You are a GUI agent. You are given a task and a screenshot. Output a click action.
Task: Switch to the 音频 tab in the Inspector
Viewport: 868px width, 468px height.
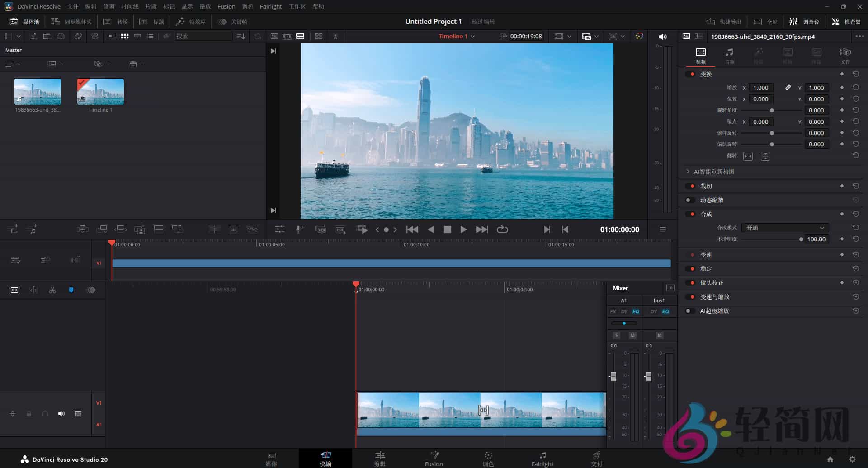(x=729, y=55)
